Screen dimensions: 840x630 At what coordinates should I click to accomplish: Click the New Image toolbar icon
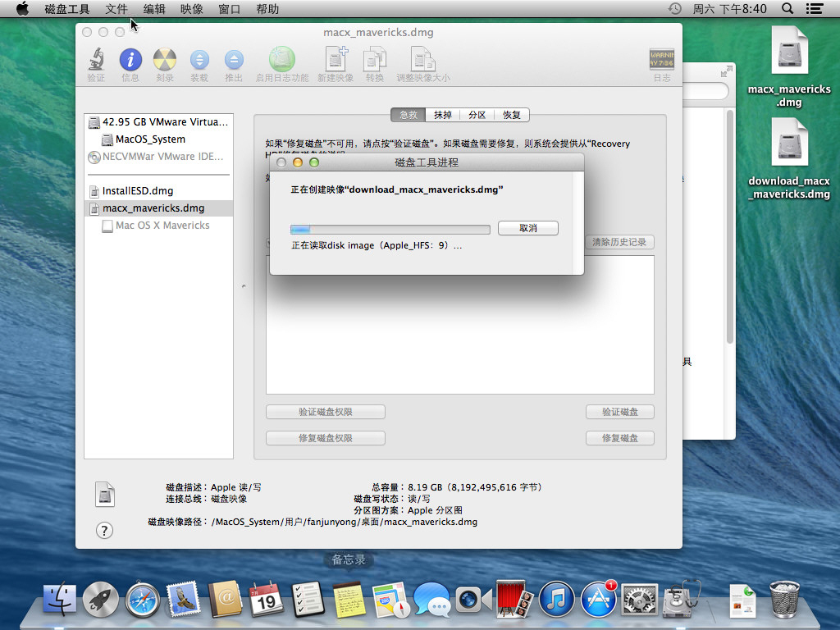336,59
